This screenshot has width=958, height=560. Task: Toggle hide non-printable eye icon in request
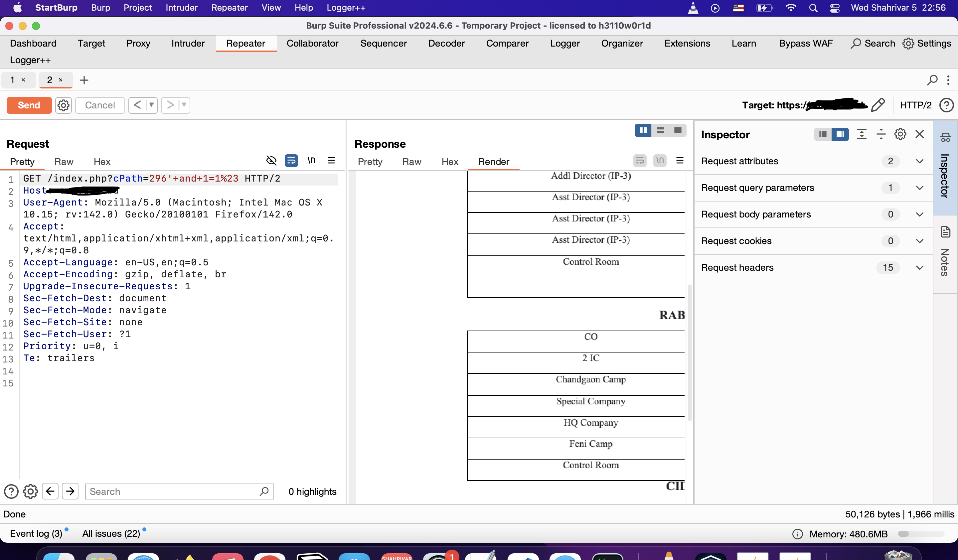(x=271, y=160)
